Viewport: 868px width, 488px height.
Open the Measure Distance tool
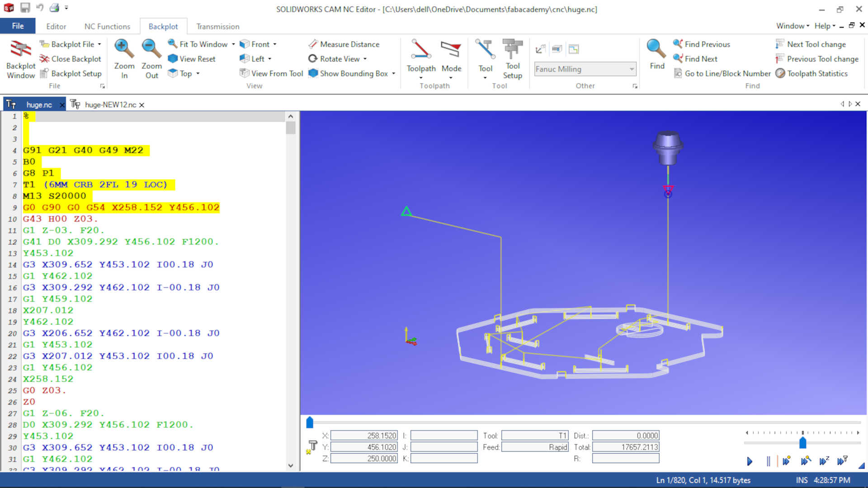click(x=344, y=44)
